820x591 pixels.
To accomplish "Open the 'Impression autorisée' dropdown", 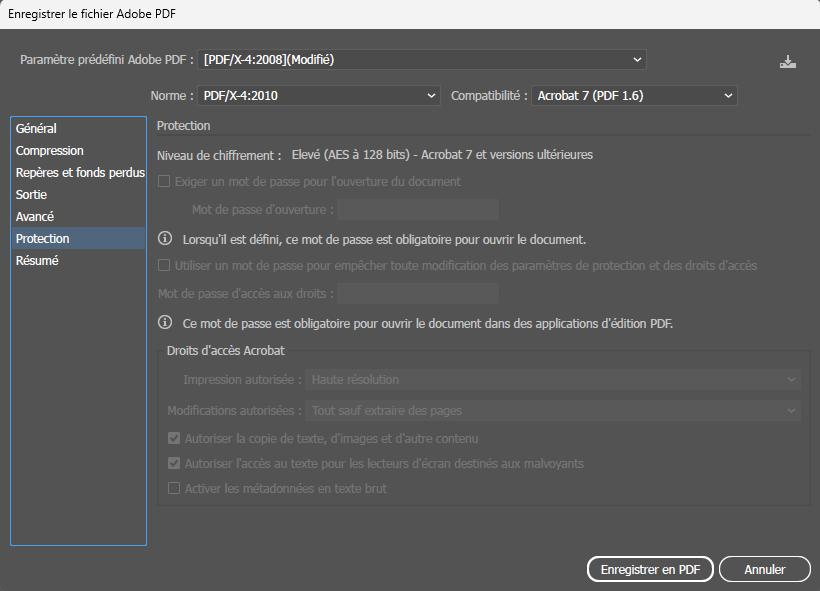I will 554,380.
